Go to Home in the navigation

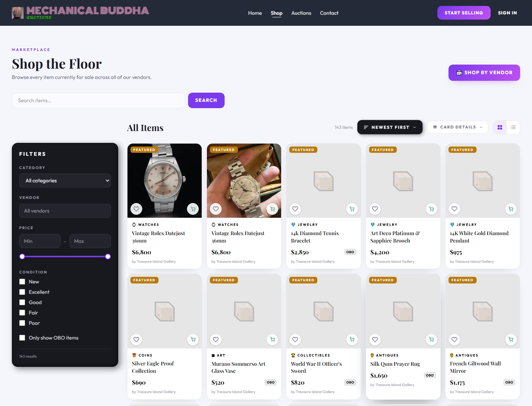[x=255, y=13]
